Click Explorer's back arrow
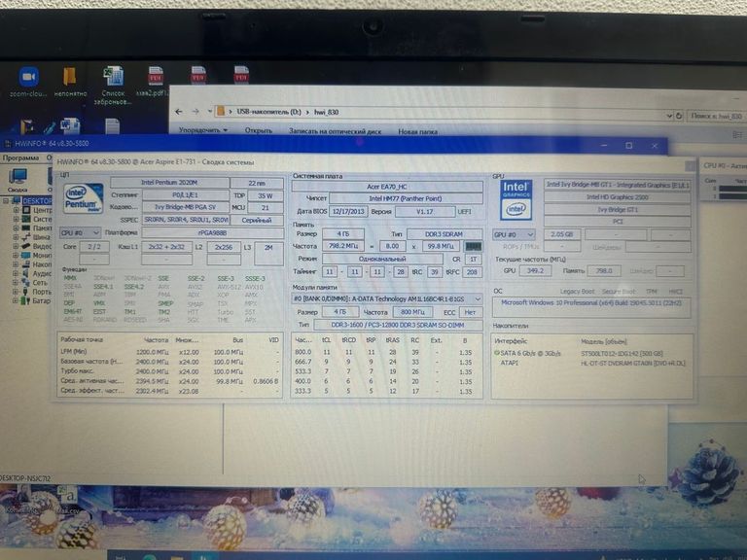This screenshot has width=747, height=560. point(179,112)
